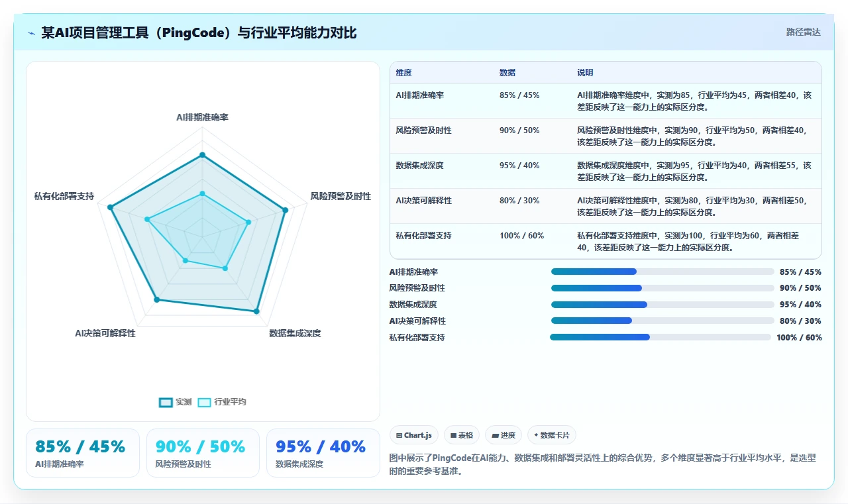Click the 私有化部署支持 axis label on the radar

click(64, 196)
